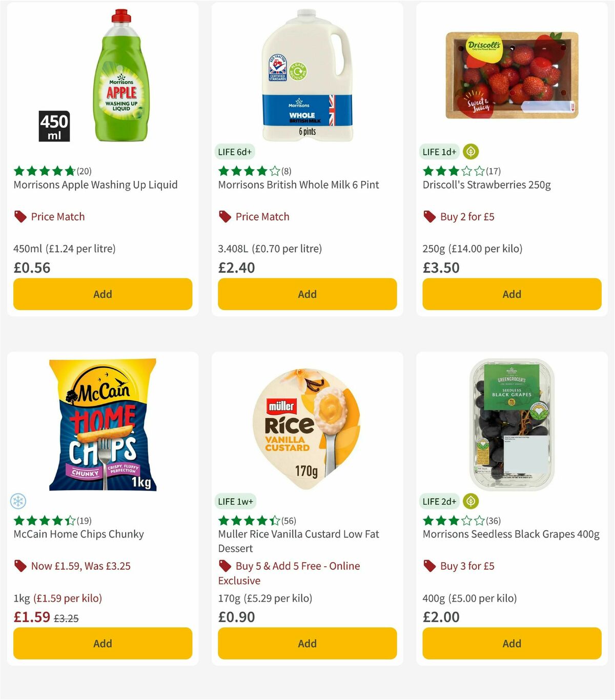
Task: Click the LIFE 2d+ badge on seedless grapes
Action: pyautogui.click(x=439, y=501)
